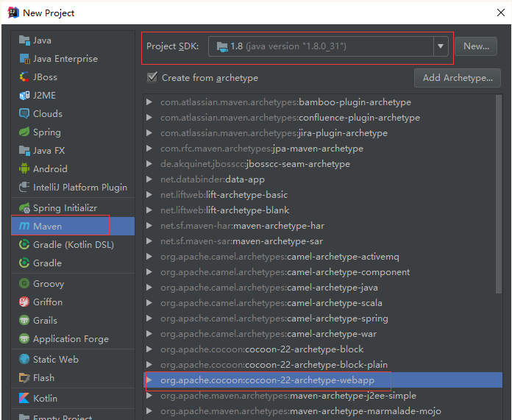Image resolution: width=512 pixels, height=420 pixels.
Task: Expand bamboo-plugin-archetype entry
Action: pyautogui.click(x=149, y=102)
